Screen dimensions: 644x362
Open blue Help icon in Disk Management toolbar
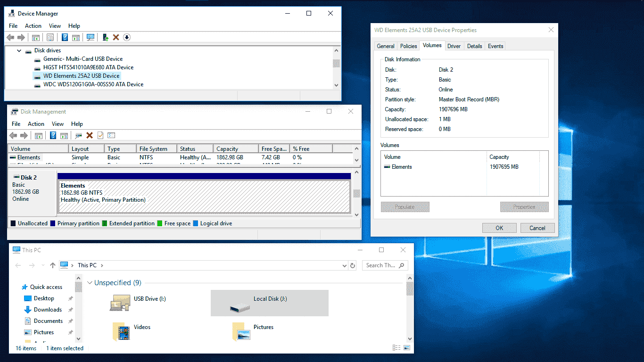pos(53,135)
